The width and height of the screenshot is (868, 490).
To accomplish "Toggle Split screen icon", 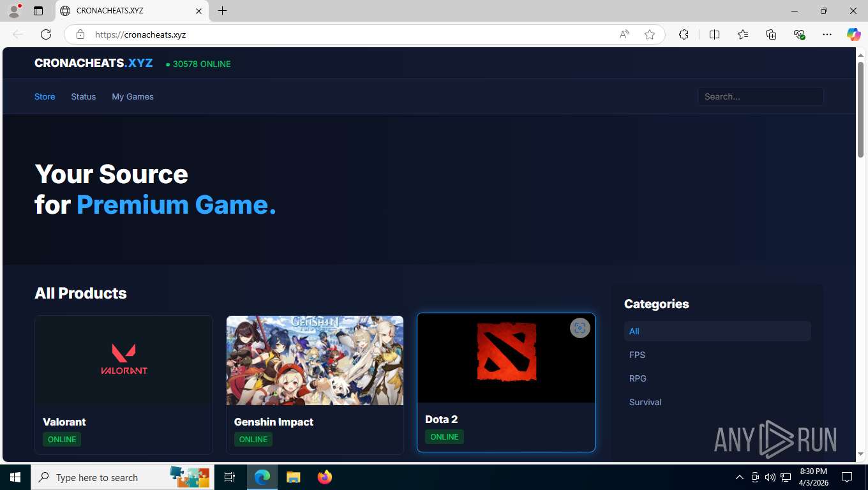I will pos(714,34).
